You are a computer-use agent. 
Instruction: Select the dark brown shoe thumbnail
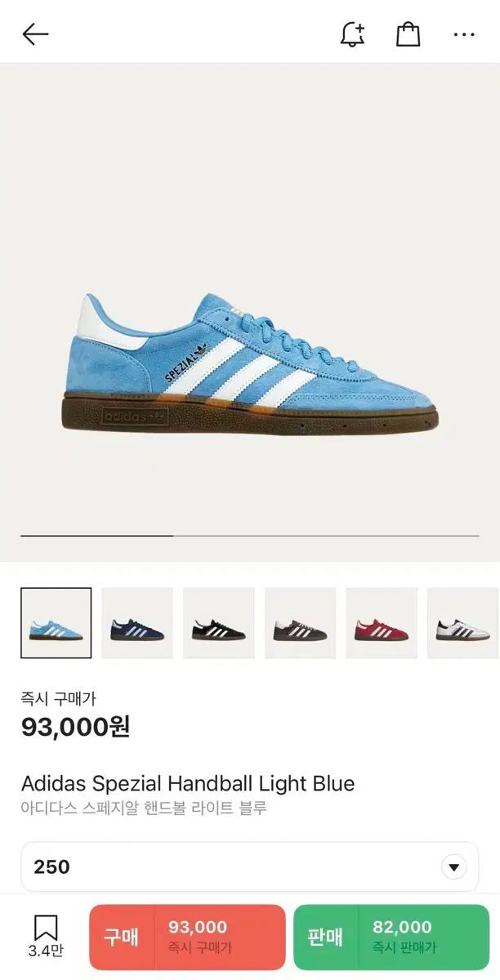pos(300,623)
